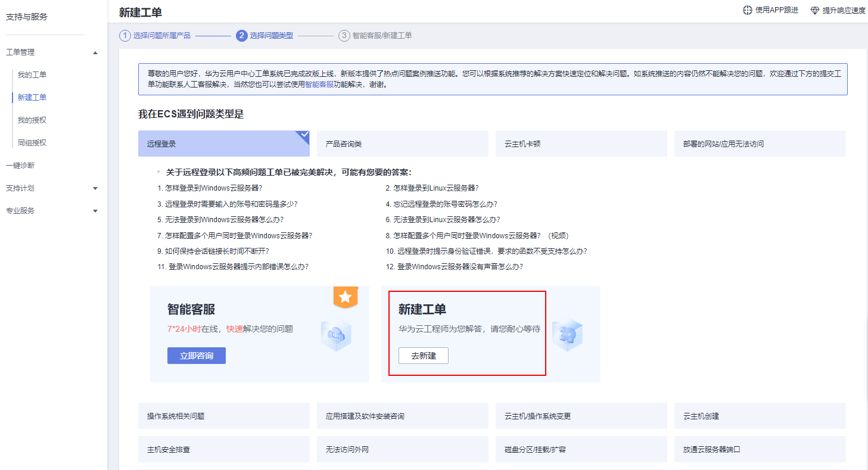Click the 去新建 button

[424, 356]
